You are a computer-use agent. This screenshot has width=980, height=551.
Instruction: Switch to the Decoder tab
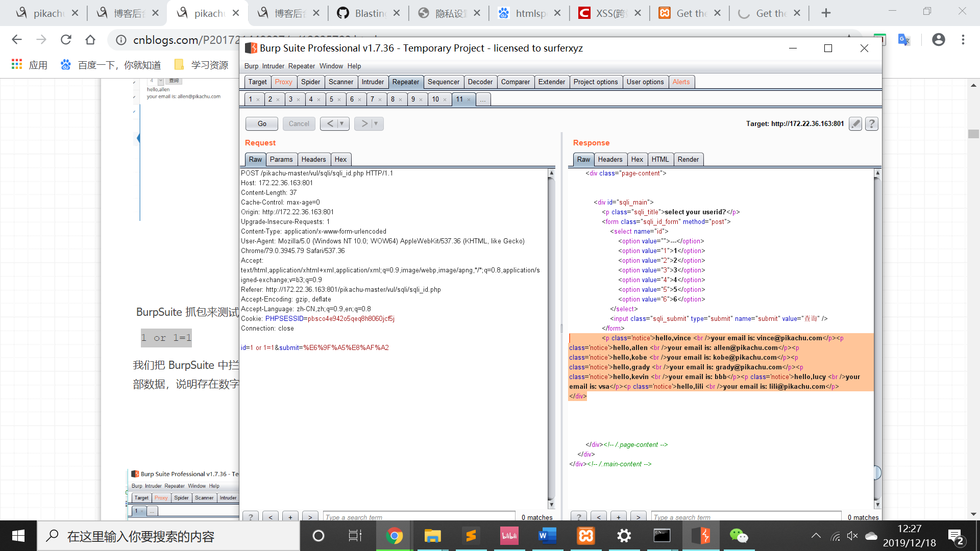480,82
